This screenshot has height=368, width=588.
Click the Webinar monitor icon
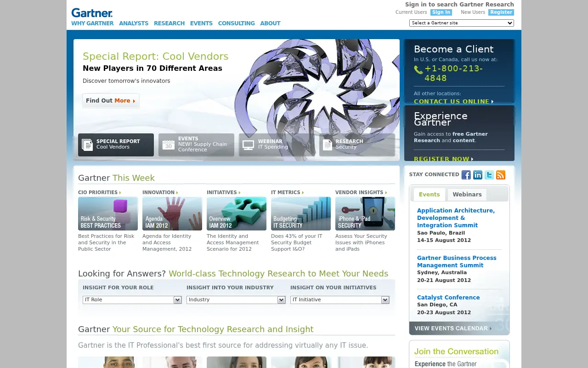pyautogui.click(x=248, y=145)
